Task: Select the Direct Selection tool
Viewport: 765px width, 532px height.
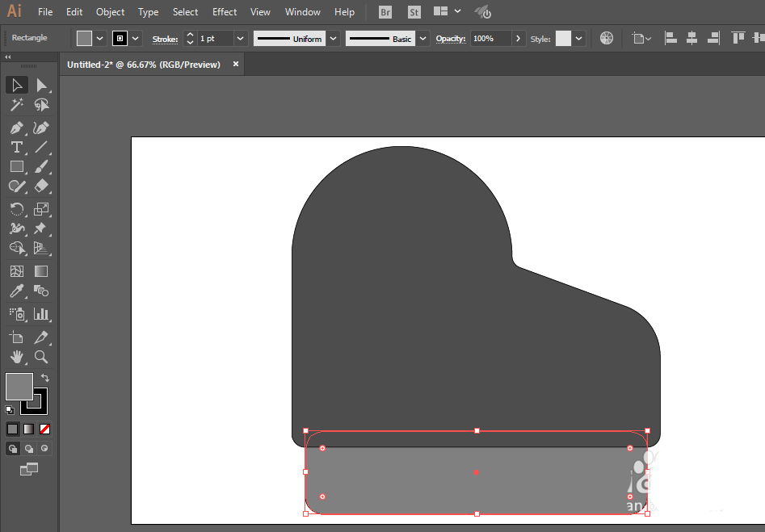Action: point(41,86)
